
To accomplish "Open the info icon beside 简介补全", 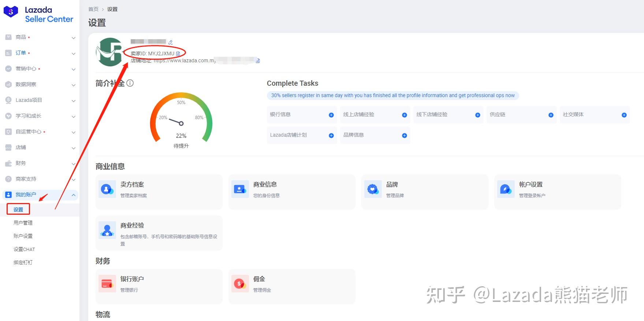I will click(130, 83).
